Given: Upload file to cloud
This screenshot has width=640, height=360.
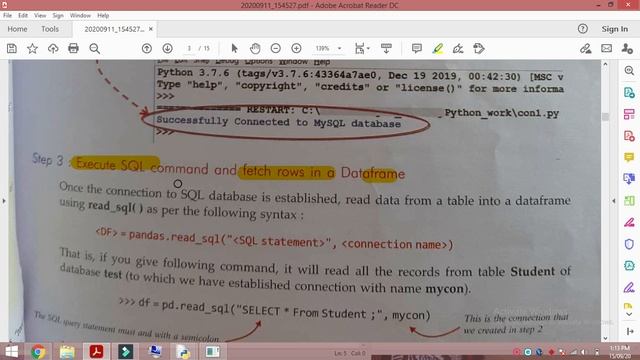Looking at the screenshot, I should point(53,49).
